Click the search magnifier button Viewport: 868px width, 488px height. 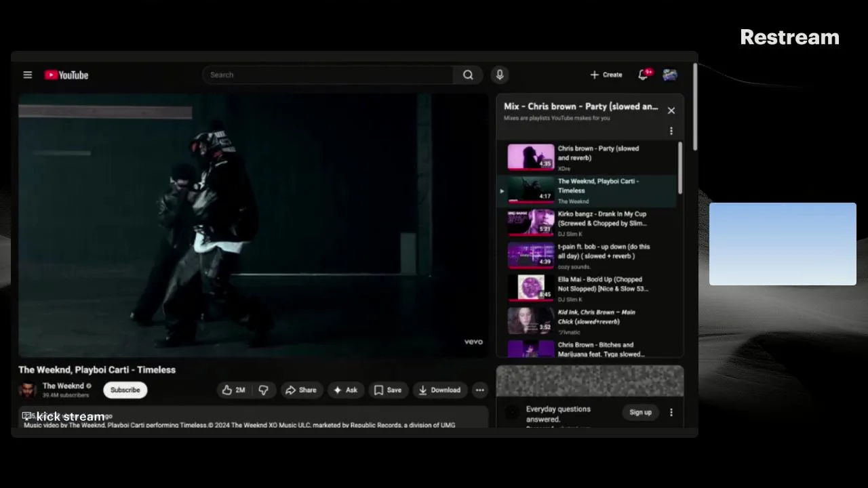pyautogui.click(x=468, y=75)
